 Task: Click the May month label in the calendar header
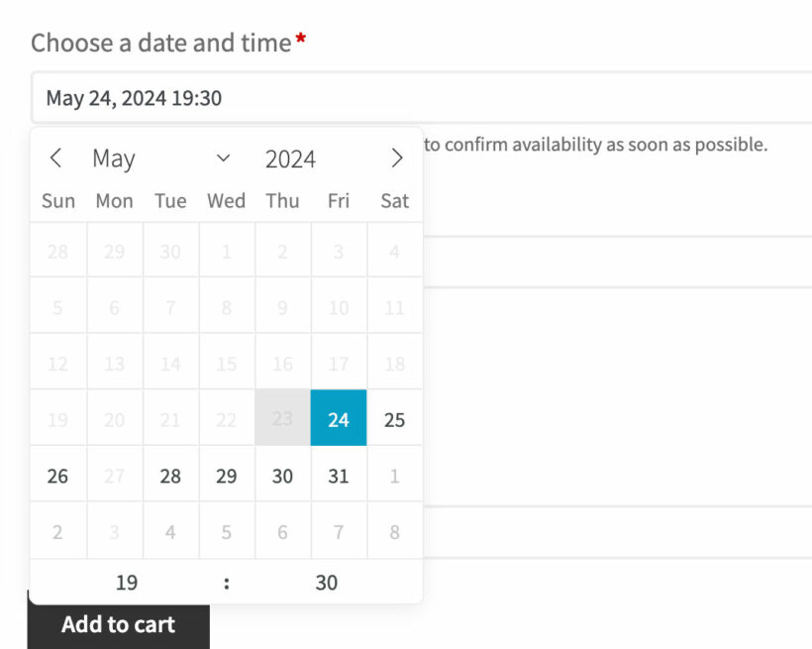pos(114,158)
